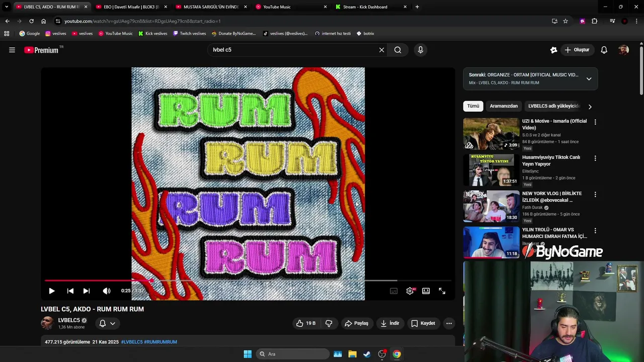Mute the player volume speaker icon
This screenshot has height=362, width=644.
[107, 291]
